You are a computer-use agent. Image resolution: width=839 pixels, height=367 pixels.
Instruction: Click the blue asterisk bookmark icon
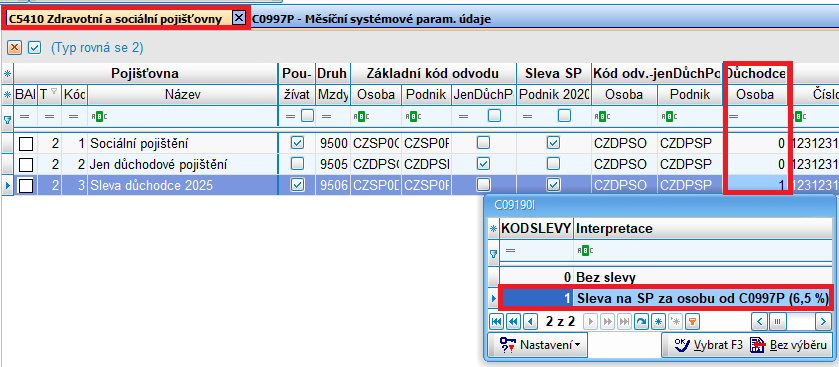pyautogui.click(x=658, y=321)
